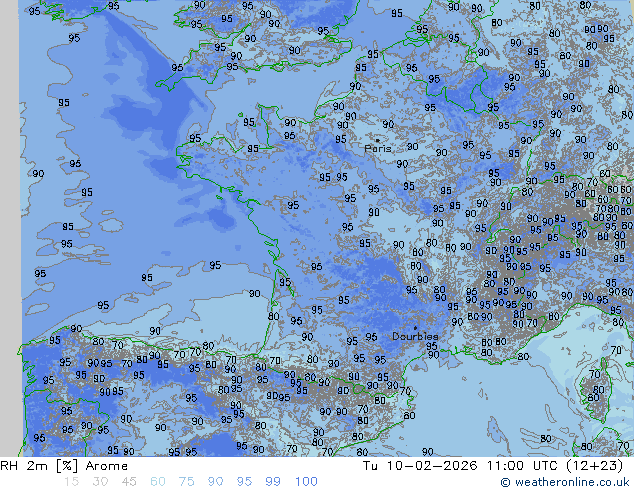
Task: Click legend value 90
Action: pyautogui.click(x=215, y=482)
